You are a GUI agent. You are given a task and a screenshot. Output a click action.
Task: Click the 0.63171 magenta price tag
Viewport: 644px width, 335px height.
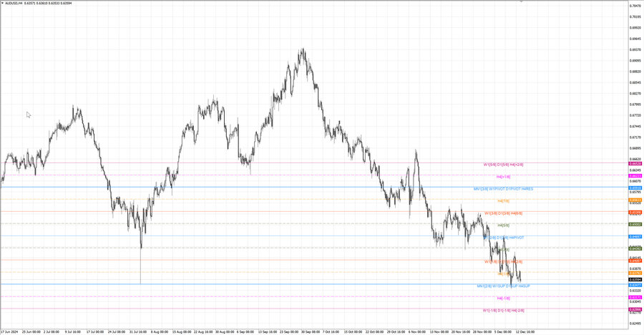(635, 297)
